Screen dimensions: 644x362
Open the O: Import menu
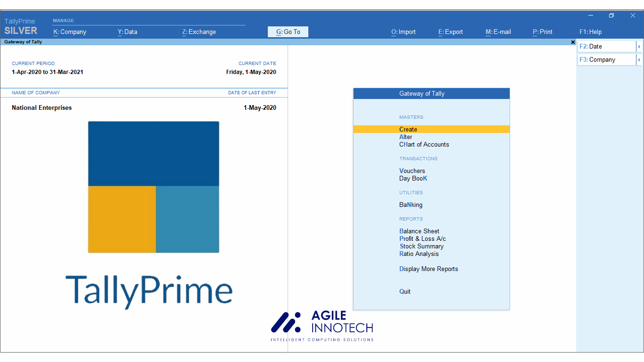click(404, 32)
